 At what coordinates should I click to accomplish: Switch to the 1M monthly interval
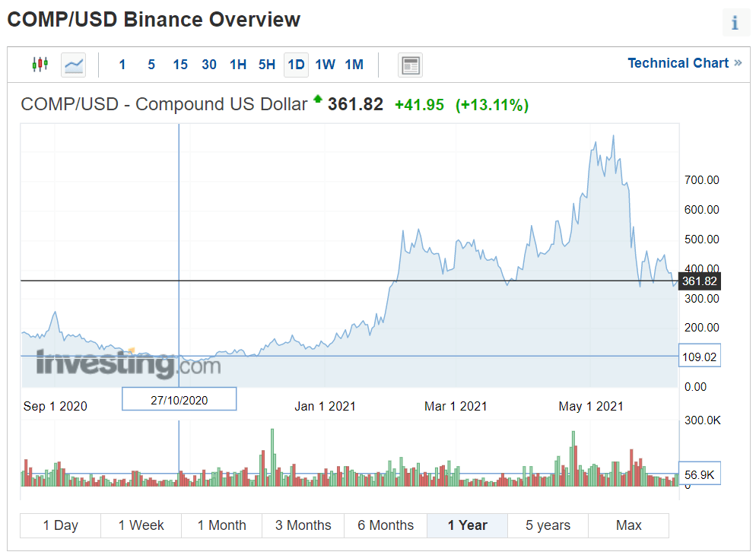click(354, 65)
